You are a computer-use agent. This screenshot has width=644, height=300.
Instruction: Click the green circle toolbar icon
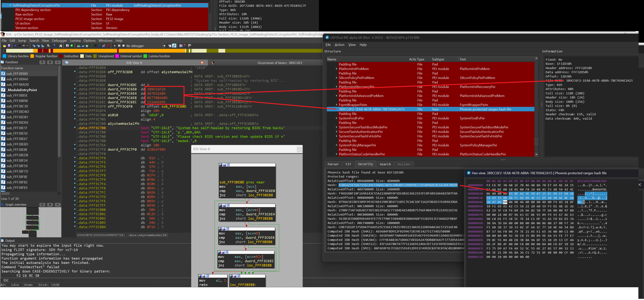point(72,46)
